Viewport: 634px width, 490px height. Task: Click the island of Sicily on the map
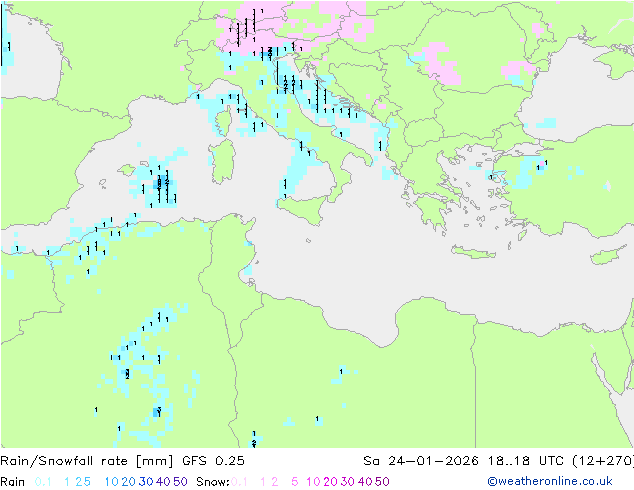point(305,209)
